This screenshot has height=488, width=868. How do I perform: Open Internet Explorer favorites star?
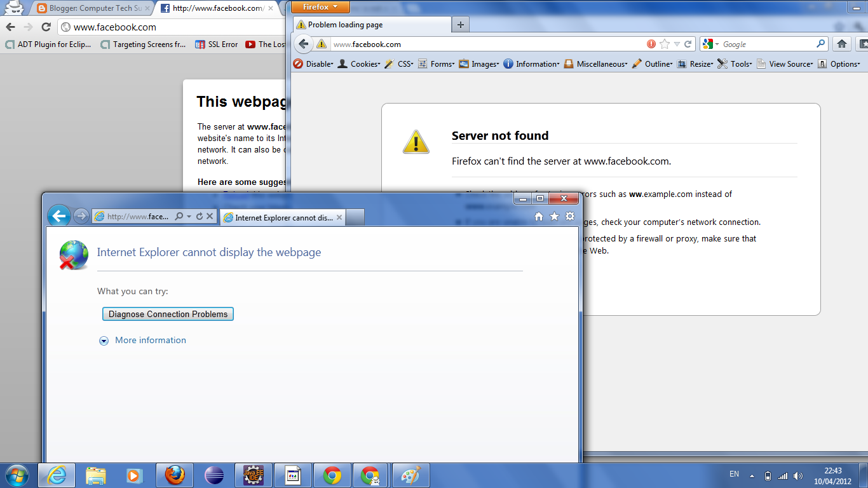coord(554,217)
